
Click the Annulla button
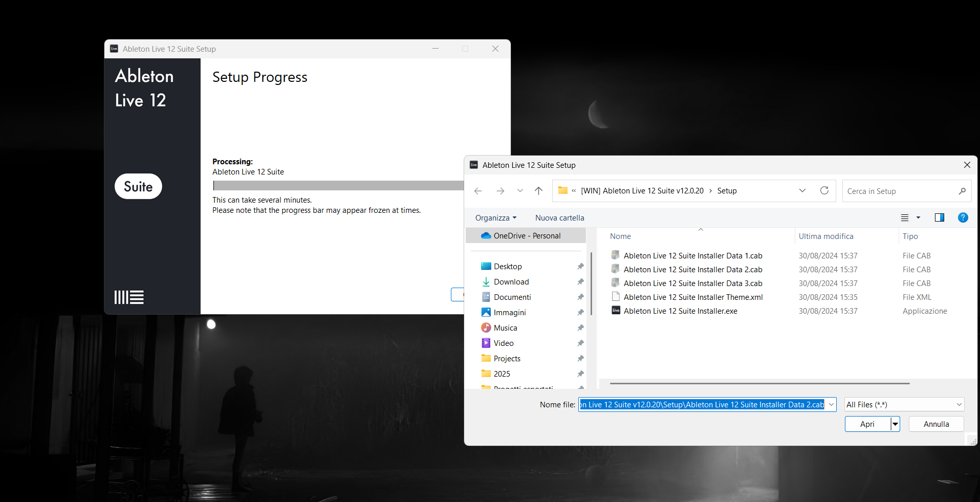(936, 424)
